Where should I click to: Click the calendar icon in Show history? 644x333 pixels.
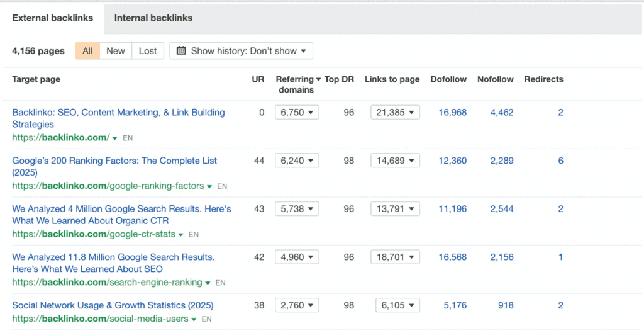(x=181, y=50)
